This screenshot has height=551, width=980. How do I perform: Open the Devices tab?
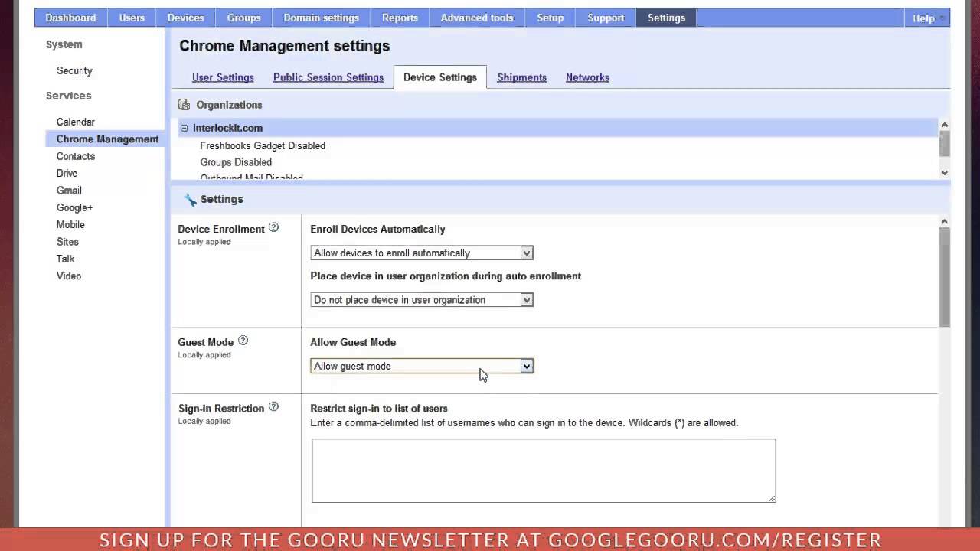tap(186, 18)
